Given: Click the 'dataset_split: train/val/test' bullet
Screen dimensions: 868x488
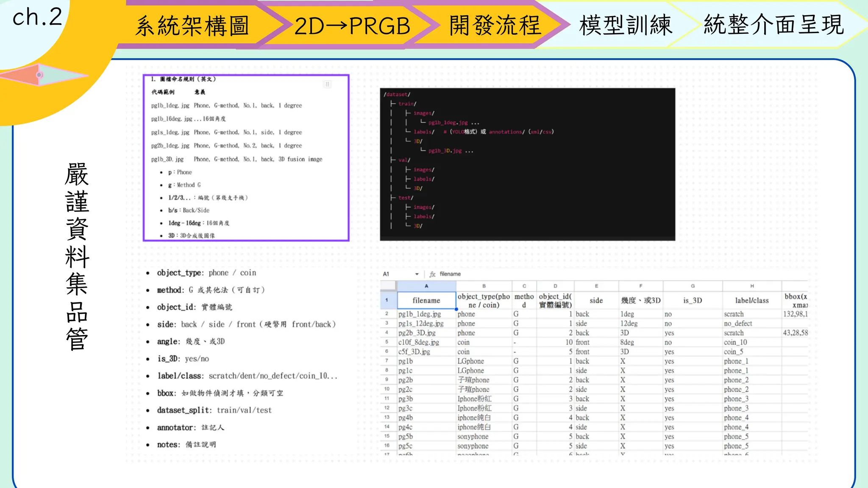Looking at the screenshot, I should [214, 410].
